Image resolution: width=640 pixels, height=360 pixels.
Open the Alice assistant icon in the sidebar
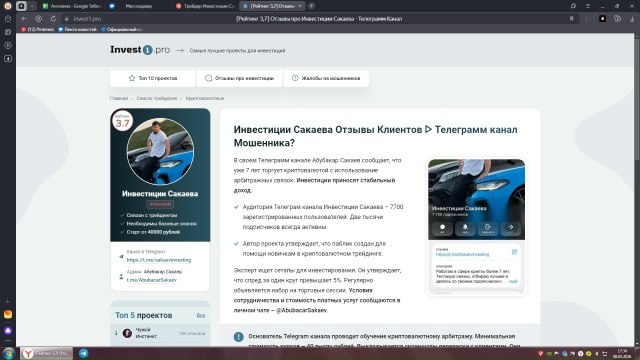(8, 330)
